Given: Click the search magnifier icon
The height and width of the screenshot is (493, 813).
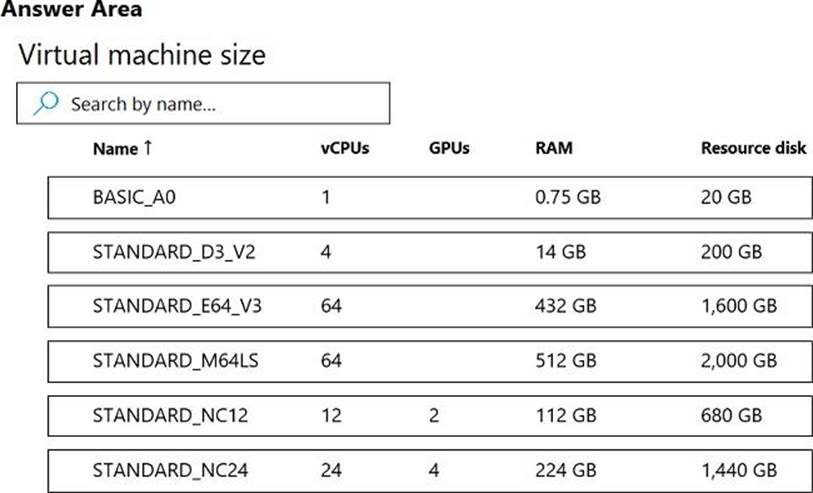Looking at the screenshot, I should click(x=46, y=104).
